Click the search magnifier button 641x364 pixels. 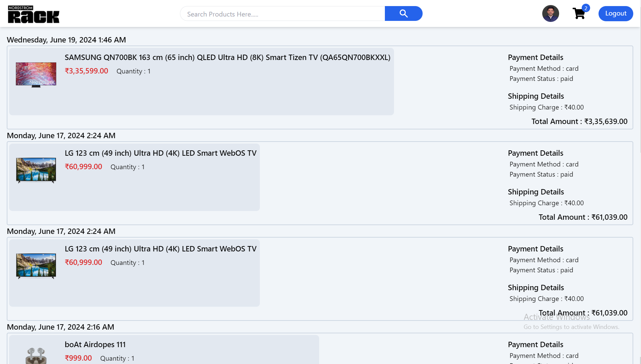pos(403,13)
